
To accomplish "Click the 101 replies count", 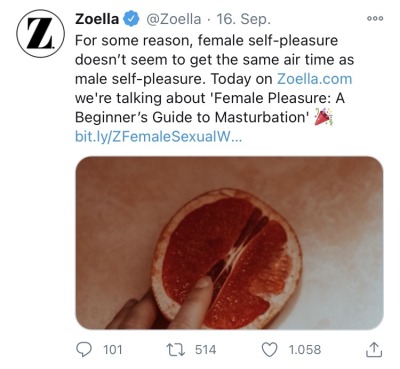I will pyautogui.click(x=113, y=350).
